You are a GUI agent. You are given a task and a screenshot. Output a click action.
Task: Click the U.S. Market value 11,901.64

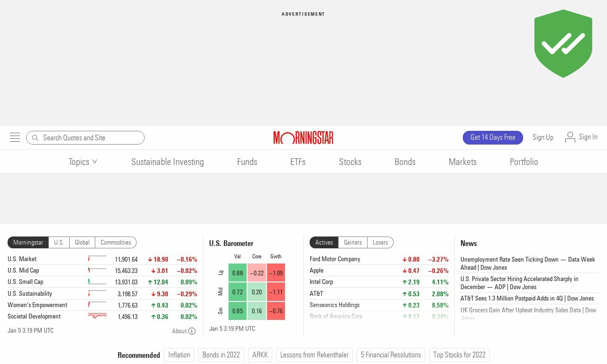[126, 259]
